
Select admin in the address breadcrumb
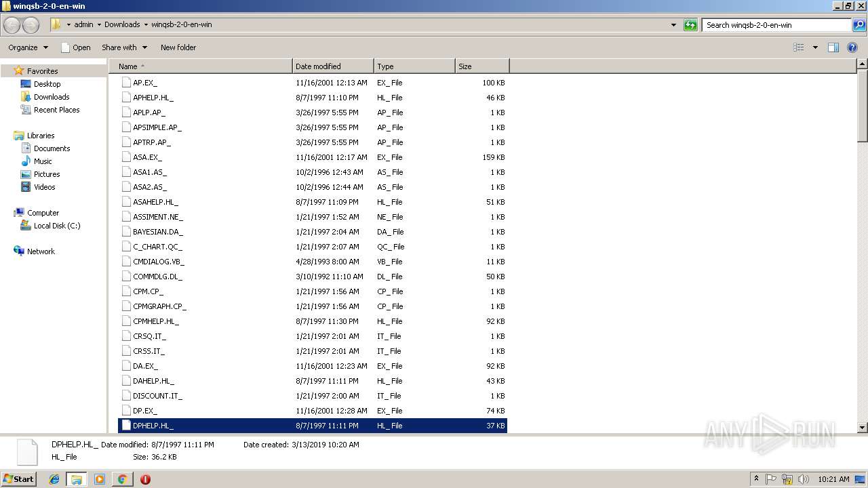83,25
